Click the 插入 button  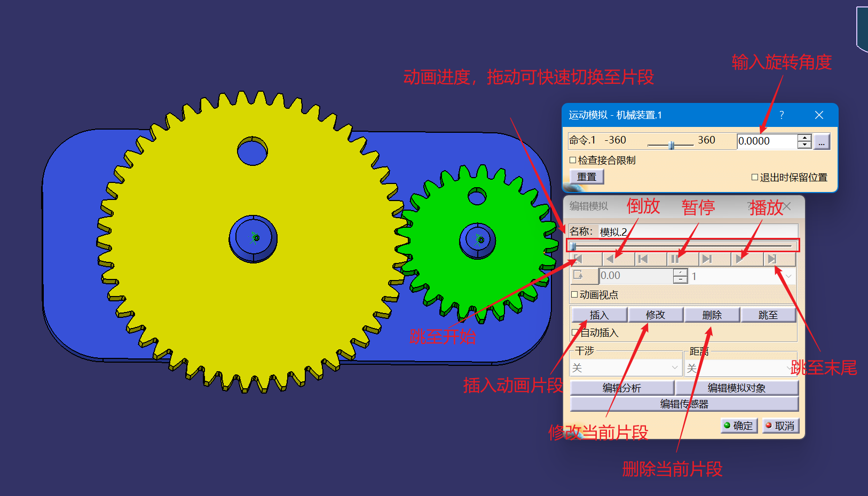tap(598, 315)
